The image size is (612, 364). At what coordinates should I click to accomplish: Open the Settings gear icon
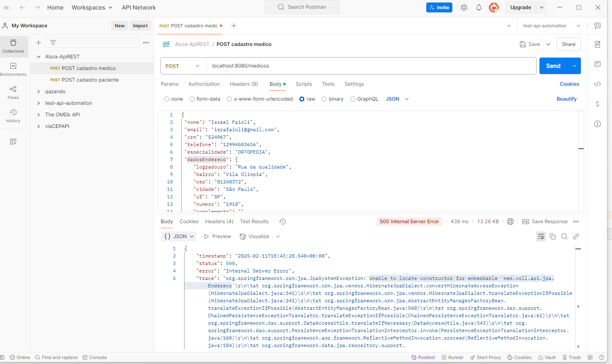(x=464, y=7)
